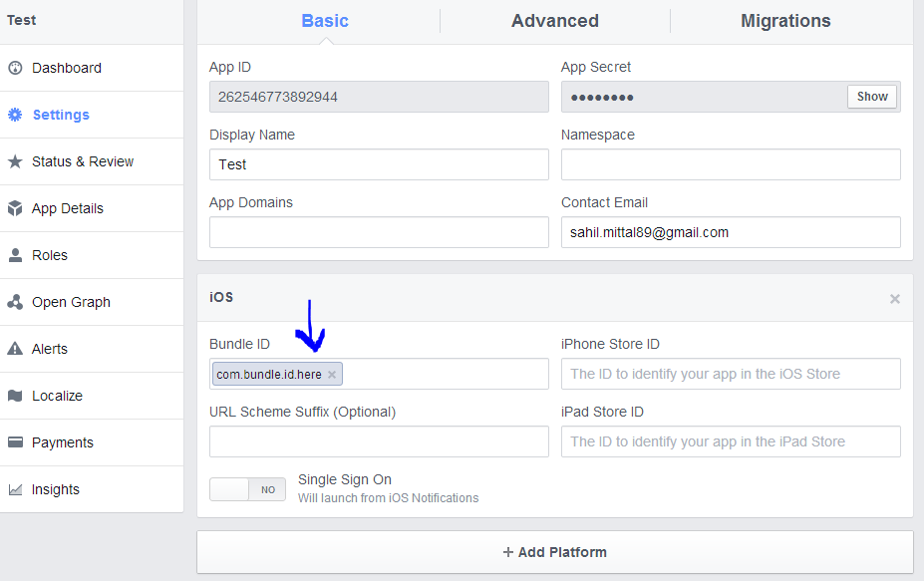Focus the iPhone Store ID field
Image resolution: width=924 pixels, height=581 pixels.
pyautogui.click(x=731, y=374)
